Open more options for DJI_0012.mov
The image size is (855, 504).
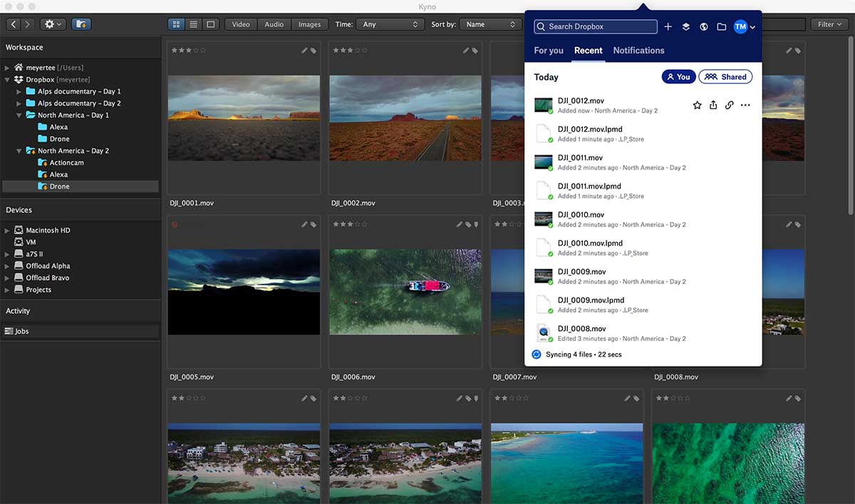745,105
